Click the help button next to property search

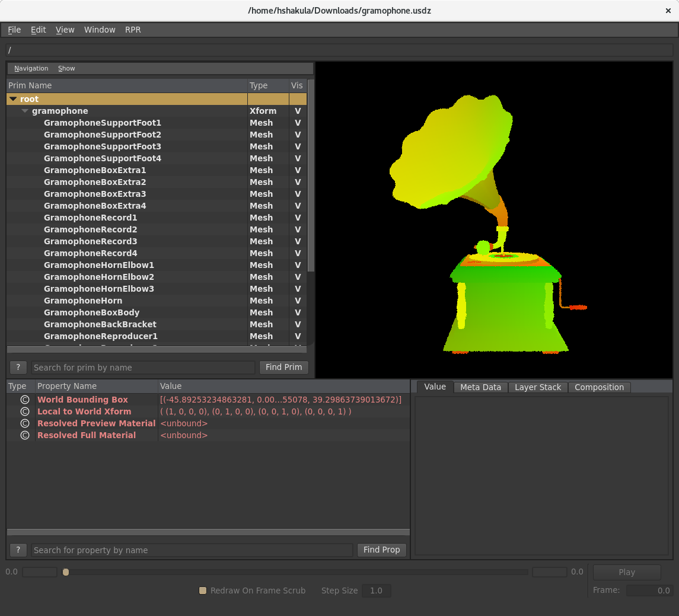(x=18, y=550)
